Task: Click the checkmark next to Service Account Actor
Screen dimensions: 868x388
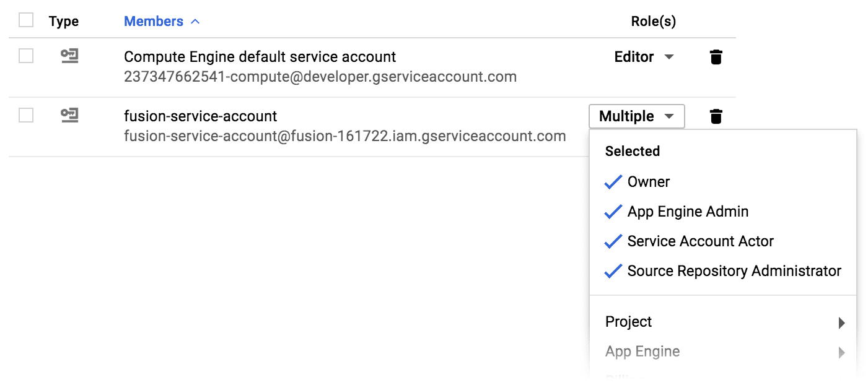Action: tap(612, 241)
